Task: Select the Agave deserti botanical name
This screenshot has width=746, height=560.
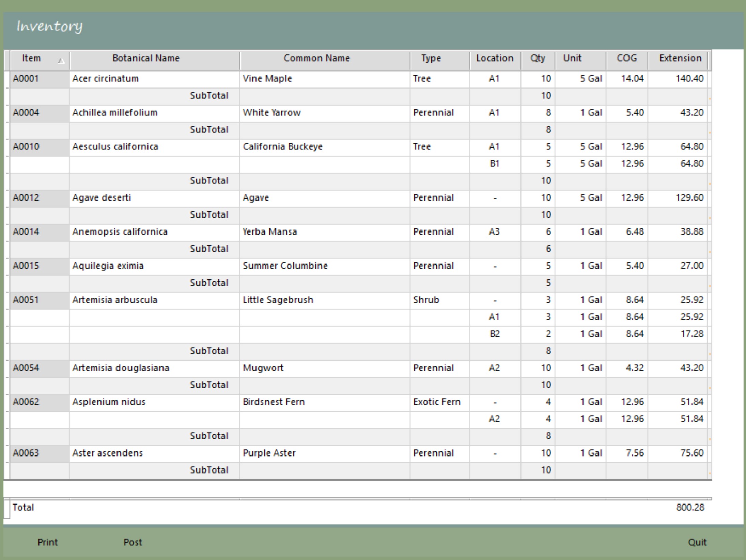Action: pos(102,198)
